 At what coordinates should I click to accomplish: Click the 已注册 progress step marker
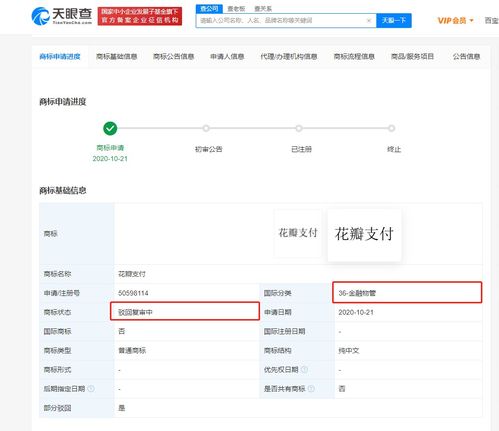[299, 128]
